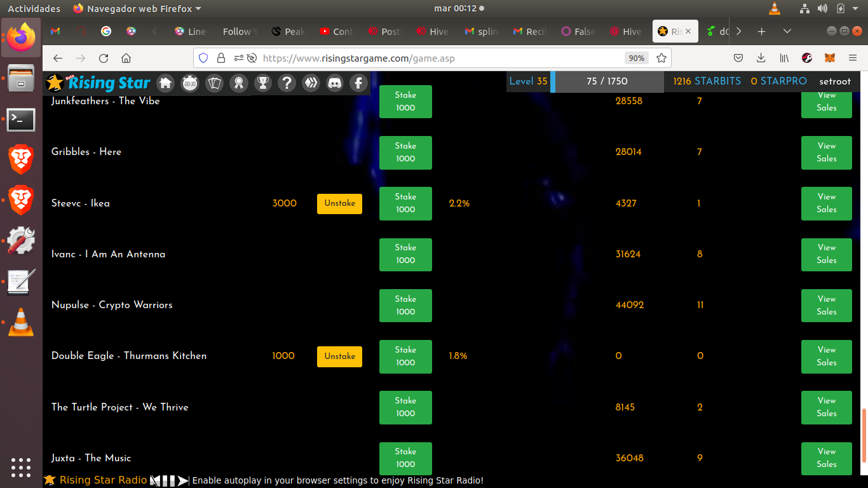868x488 pixels.
Task: Click the Firefox home button
Action: (126, 58)
